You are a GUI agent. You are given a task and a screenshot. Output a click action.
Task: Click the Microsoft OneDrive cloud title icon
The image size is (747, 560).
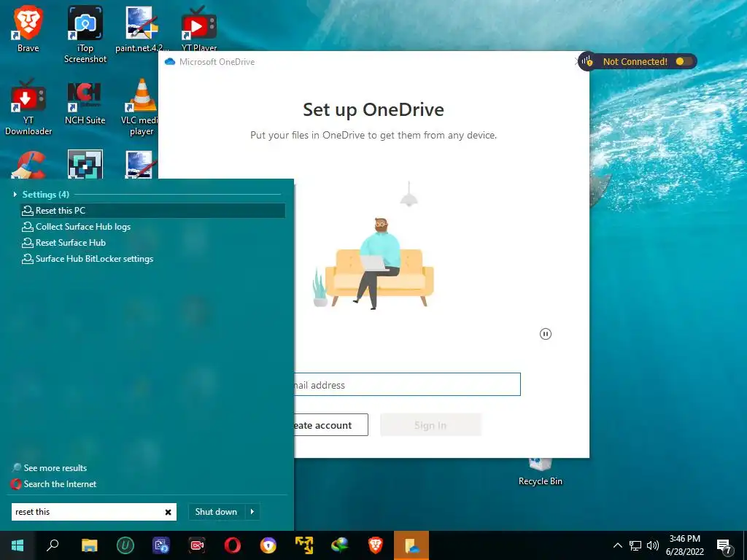[x=169, y=62]
